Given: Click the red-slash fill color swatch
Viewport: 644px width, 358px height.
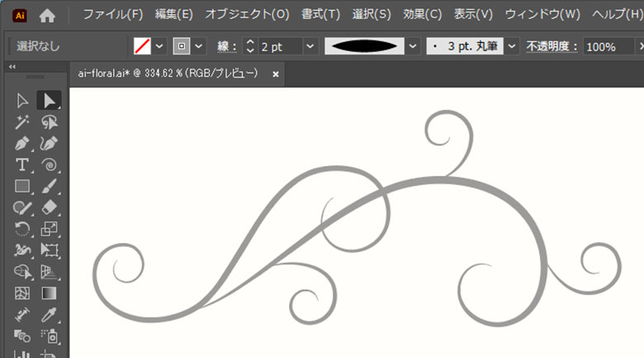Looking at the screenshot, I should (142, 46).
